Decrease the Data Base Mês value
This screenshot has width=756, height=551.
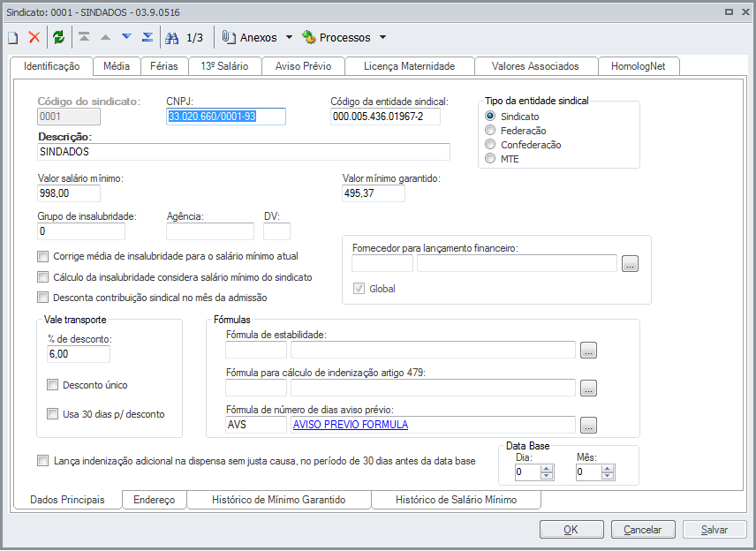pos(608,476)
